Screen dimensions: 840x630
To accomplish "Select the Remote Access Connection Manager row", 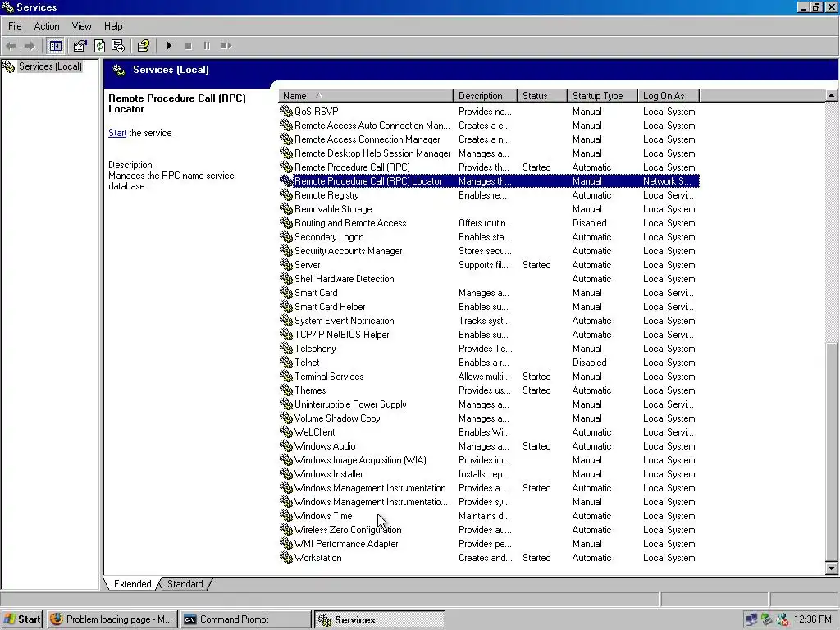I will point(489,139).
